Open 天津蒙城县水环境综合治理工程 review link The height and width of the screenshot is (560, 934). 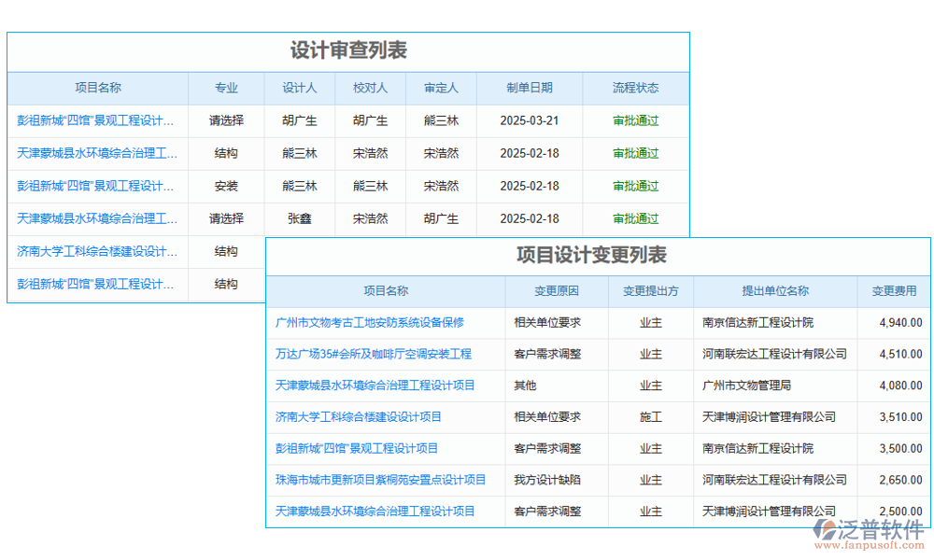(97, 153)
